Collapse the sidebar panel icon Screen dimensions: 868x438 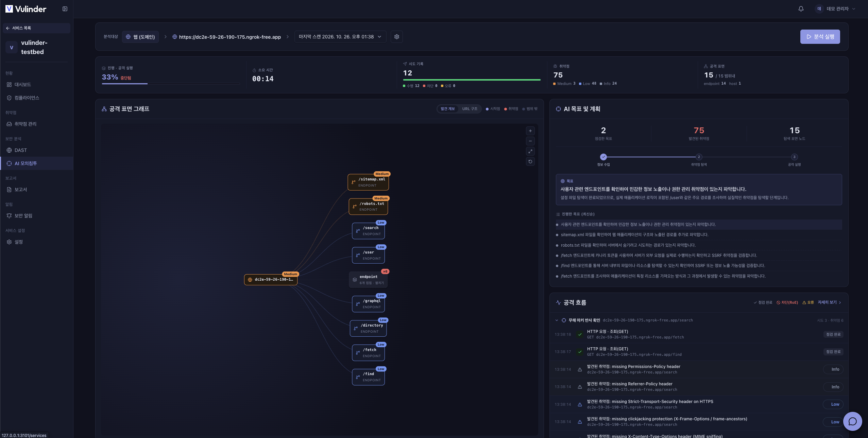[65, 9]
